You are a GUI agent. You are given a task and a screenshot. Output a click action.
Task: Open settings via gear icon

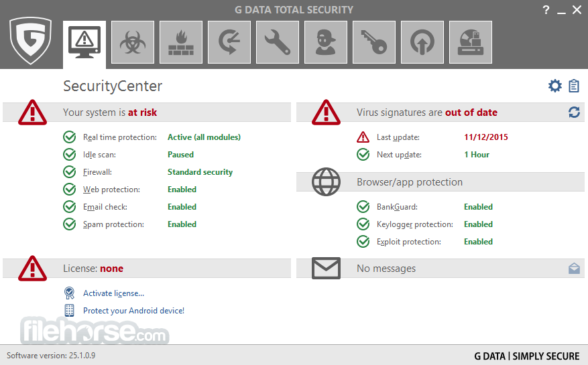pyautogui.click(x=555, y=86)
